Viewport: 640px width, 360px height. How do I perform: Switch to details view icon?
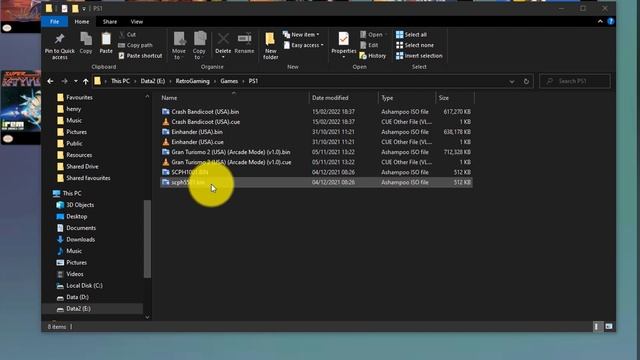597,327
